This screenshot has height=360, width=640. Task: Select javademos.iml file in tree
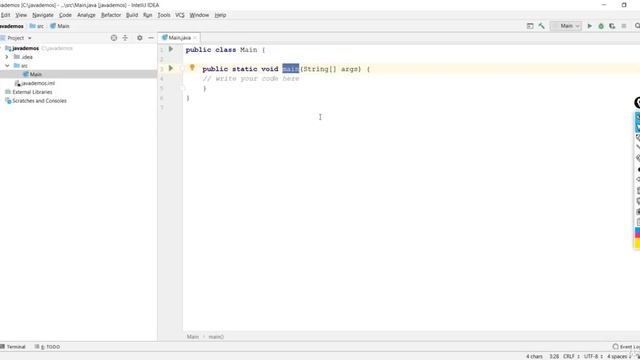click(35, 83)
